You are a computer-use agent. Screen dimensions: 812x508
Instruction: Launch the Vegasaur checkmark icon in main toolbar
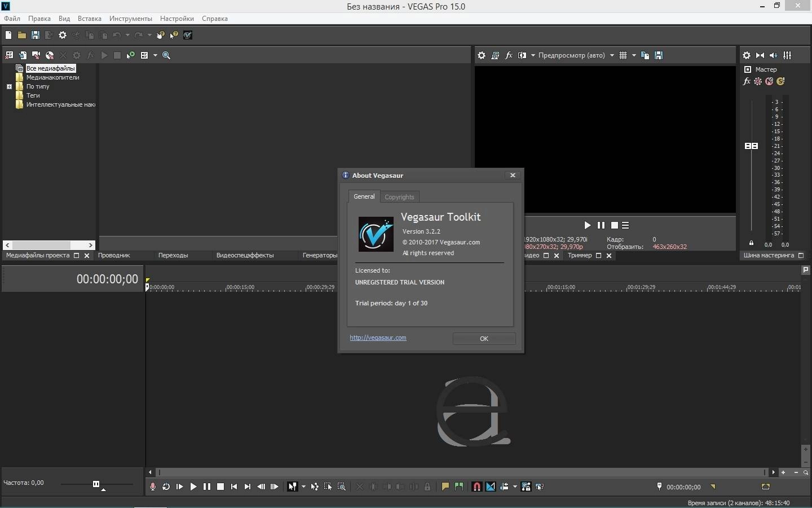coord(188,35)
